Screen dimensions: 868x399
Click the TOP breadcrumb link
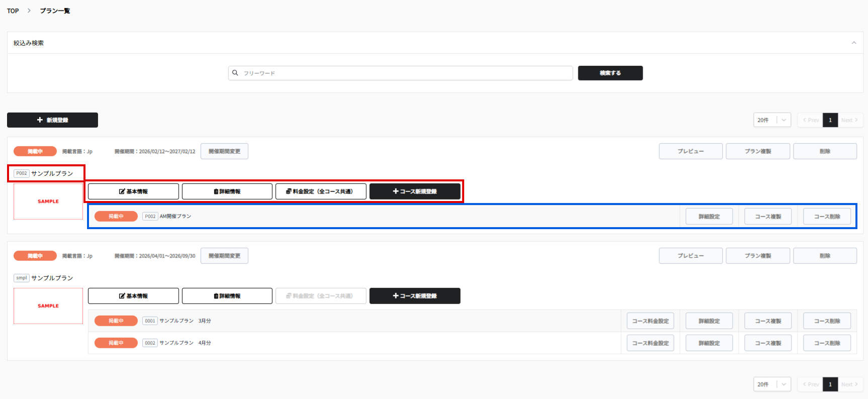(x=13, y=11)
